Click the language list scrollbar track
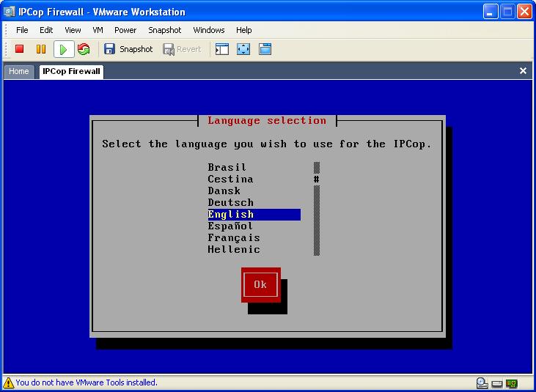This screenshot has width=536, height=392. tap(317, 220)
